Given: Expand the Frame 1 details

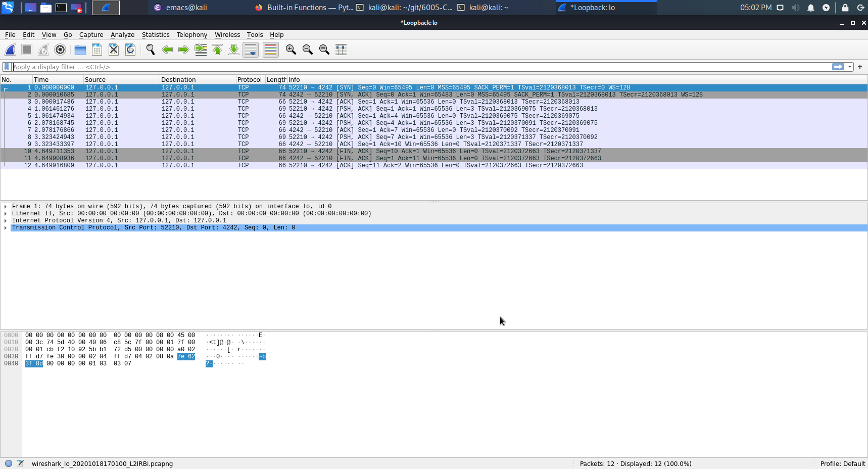Looking at the screenshot, I should pos(6,206).
